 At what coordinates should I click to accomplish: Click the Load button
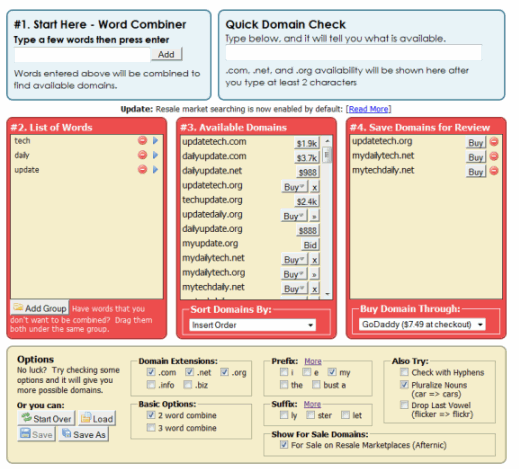pyautogui.click(x=97, y=418)
